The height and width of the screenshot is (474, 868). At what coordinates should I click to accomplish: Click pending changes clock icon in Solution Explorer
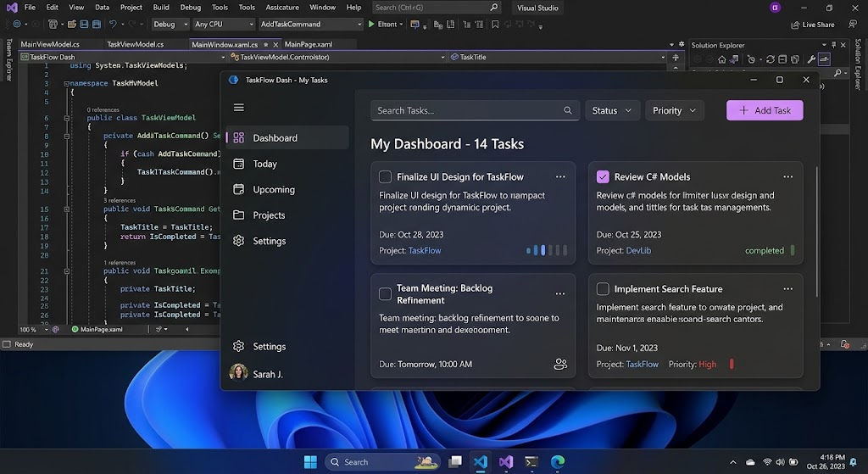(751, 59)
